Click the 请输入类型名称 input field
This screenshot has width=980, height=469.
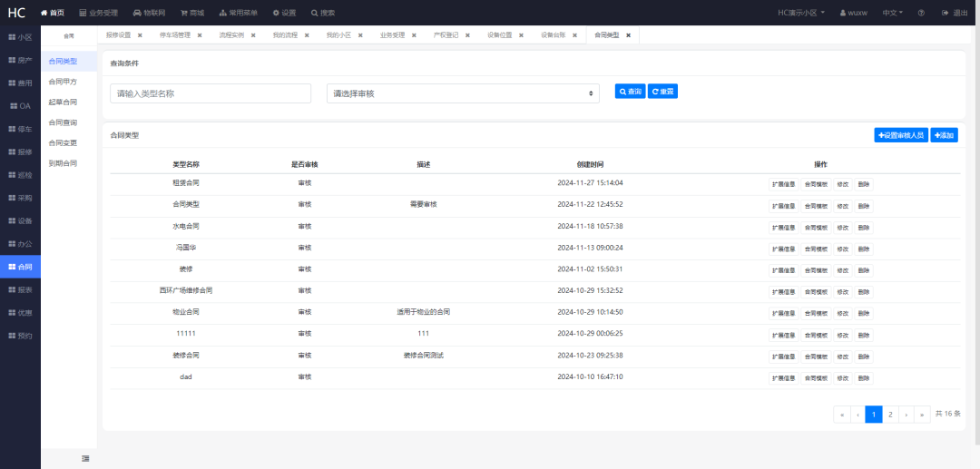(x=211, y=93)
